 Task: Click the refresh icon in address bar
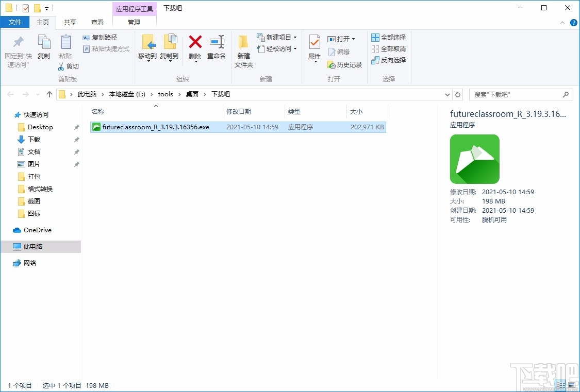click(x=458, y=94)
